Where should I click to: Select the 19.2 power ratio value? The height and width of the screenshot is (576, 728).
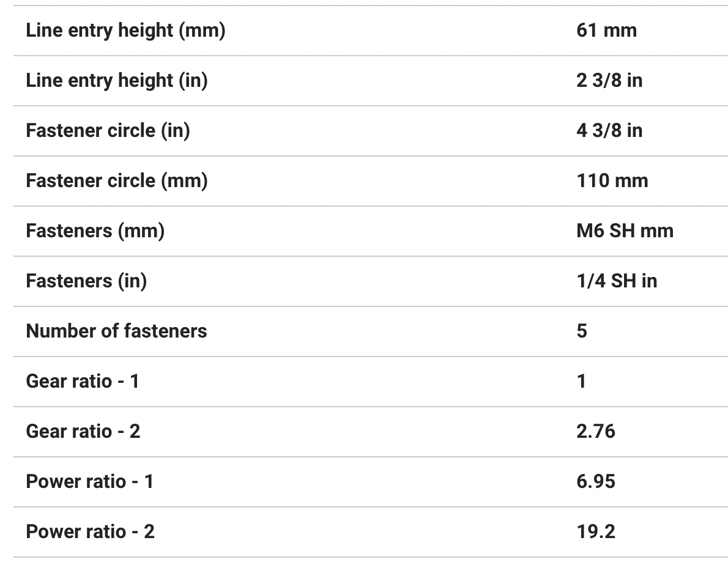596,531
